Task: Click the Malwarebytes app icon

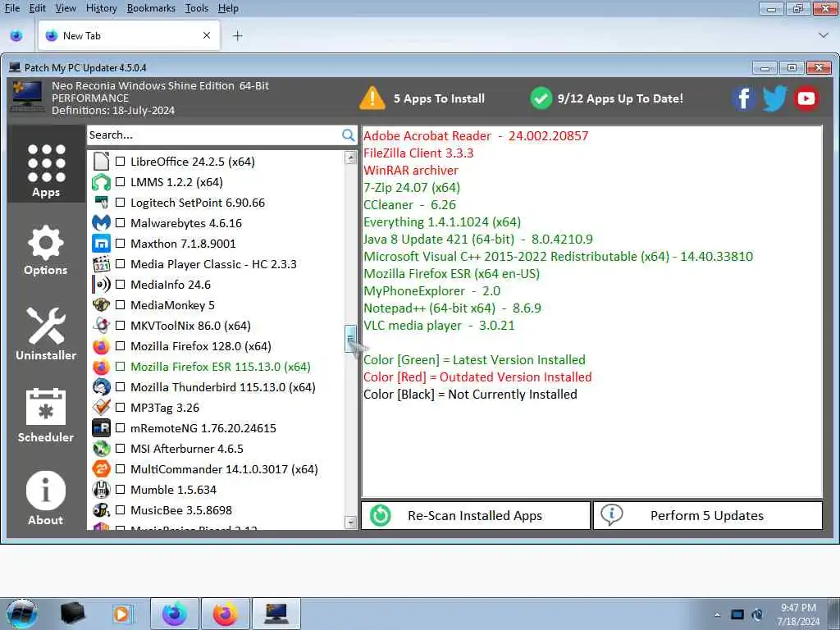Action: pyautogui.click(x=101, y=223)
